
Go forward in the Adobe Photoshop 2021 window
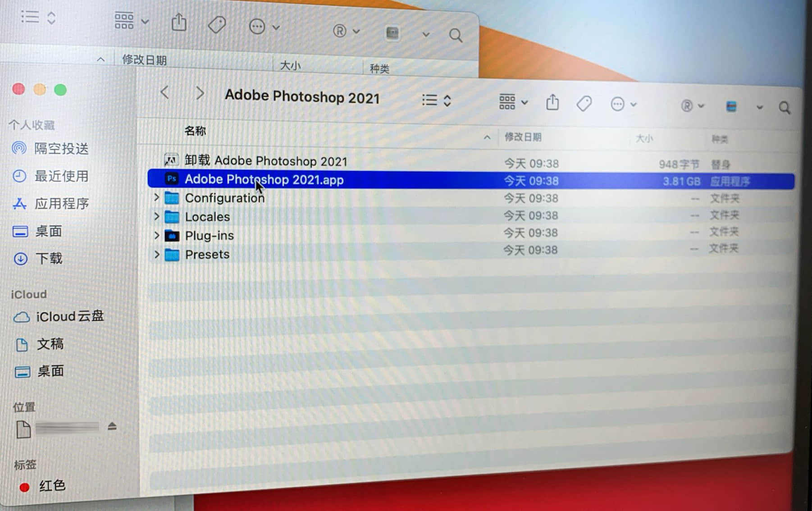click(200, 93)
